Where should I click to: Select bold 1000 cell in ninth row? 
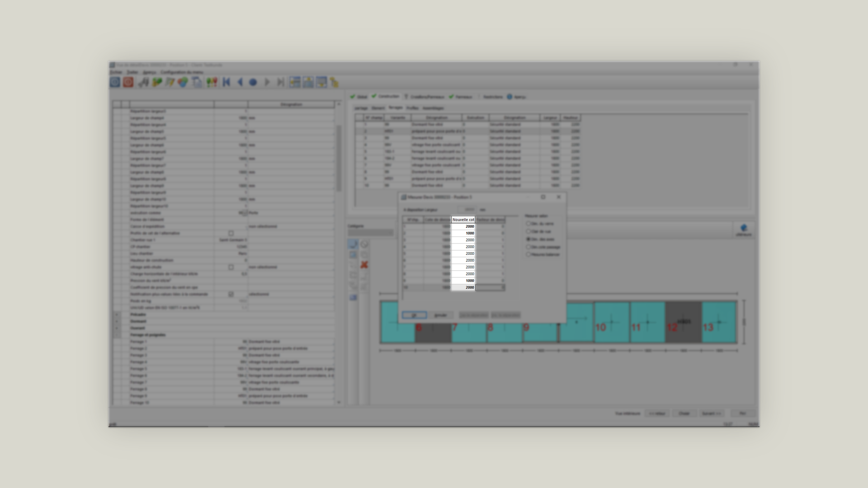[x=463, y=281]
